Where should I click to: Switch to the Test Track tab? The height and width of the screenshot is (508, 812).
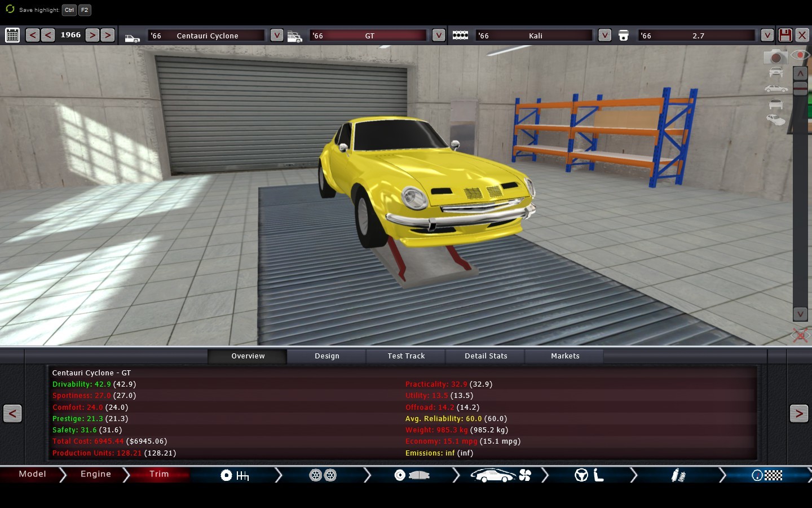[406, 356]
